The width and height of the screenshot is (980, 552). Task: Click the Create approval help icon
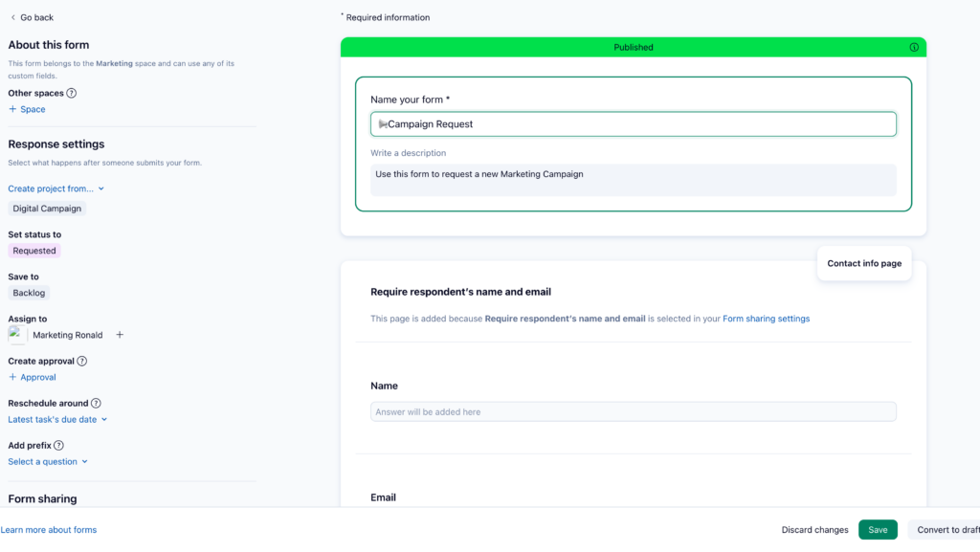(x=82, y=362)
